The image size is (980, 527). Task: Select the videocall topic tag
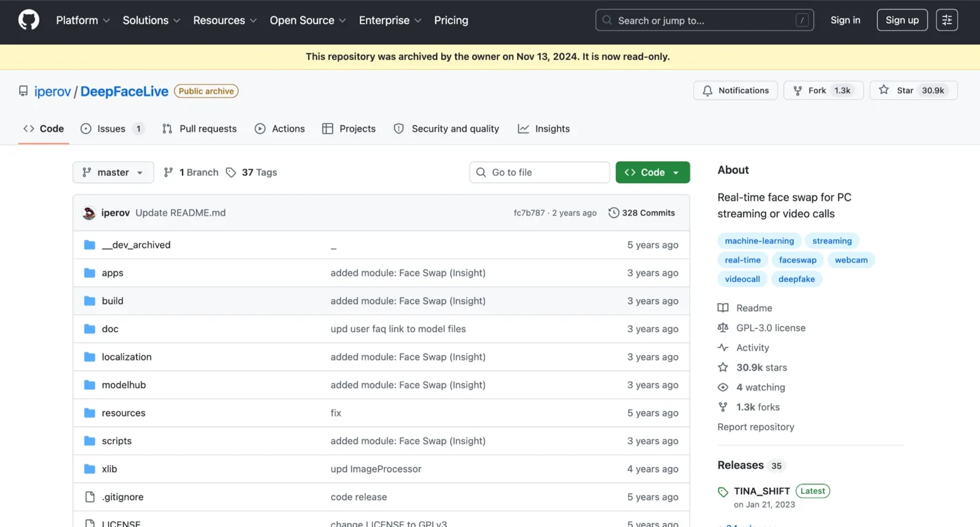click(742, 279)
